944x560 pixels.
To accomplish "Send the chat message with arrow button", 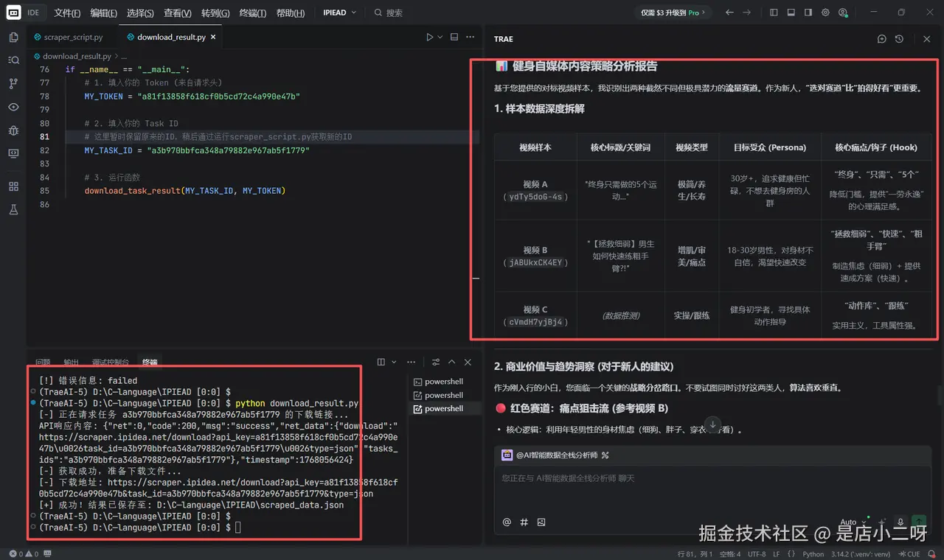I will point(919,522).
